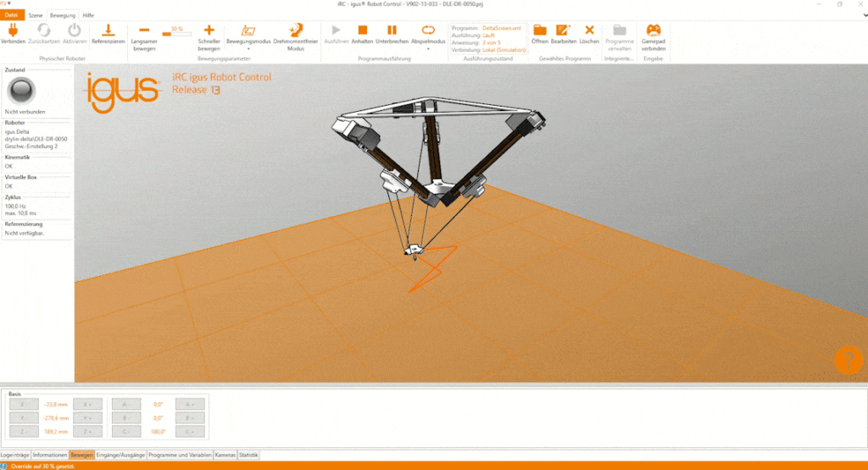Viewport: 868px width, 470px height.
Task: Open the Hilfe tab
Action: (90, 15)
